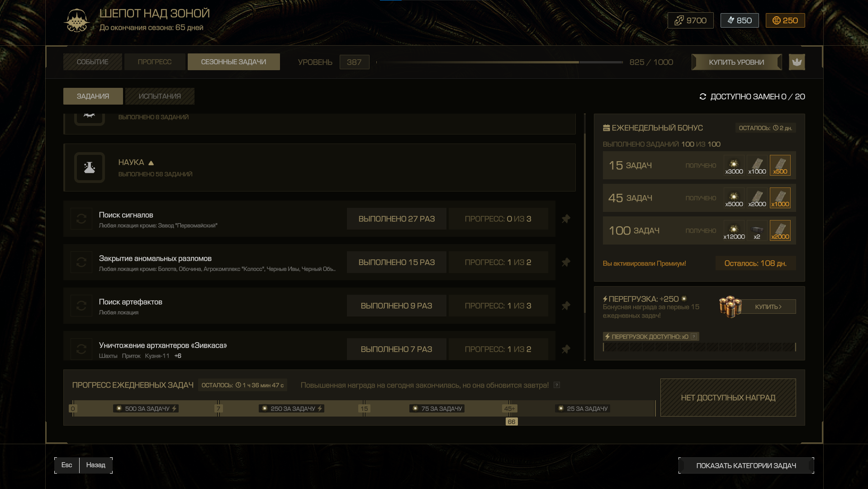Click the x2 weapon reward icon
Screen dimensions: 868x489
[x=757, y=230]
